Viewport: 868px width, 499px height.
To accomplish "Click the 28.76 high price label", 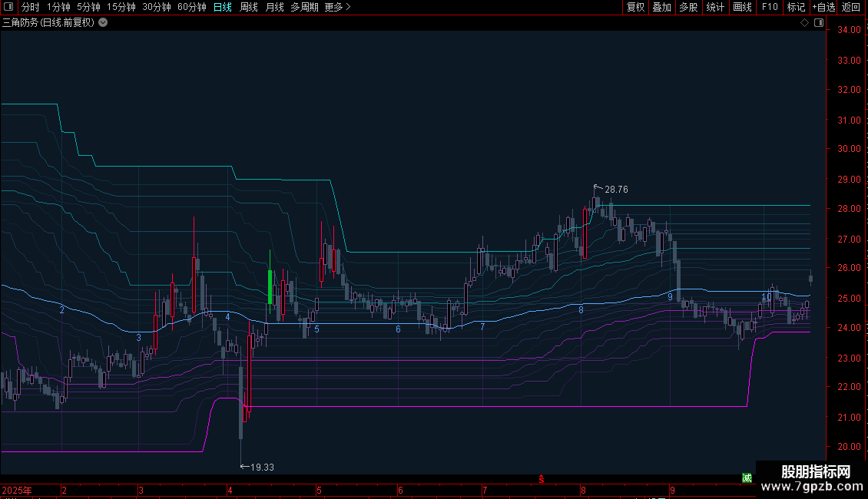I will click(616, 190).
